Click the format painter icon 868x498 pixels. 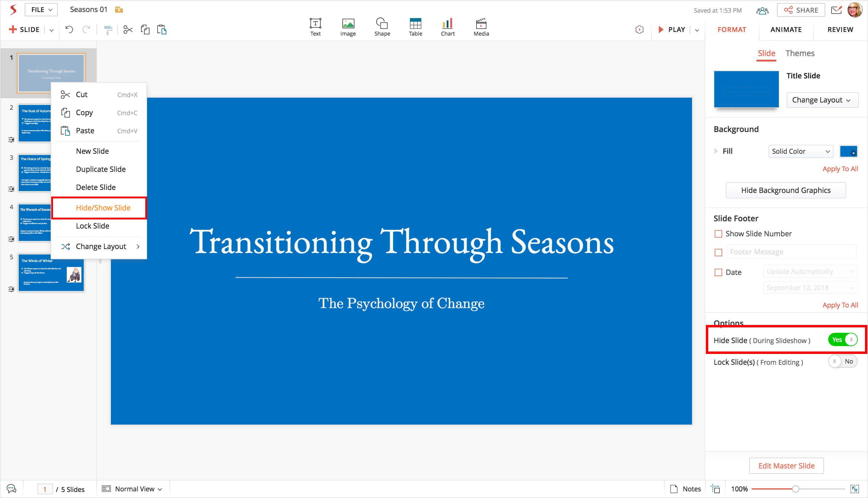(x=108, y=30)
